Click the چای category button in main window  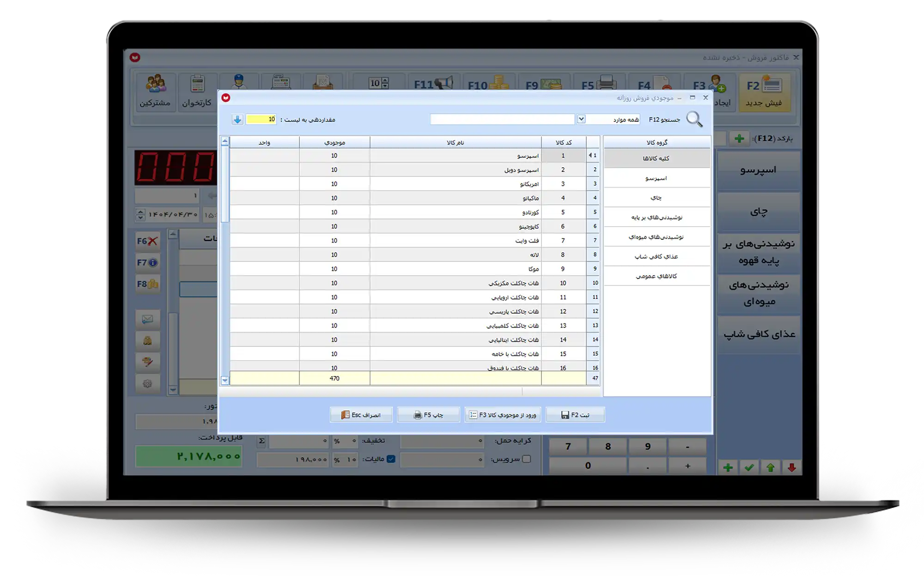coord(759,212)
